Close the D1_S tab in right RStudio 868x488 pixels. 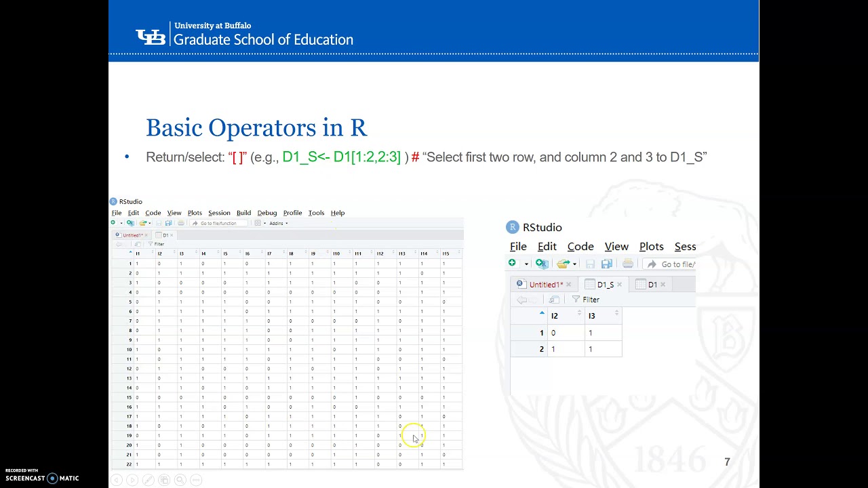619,285
